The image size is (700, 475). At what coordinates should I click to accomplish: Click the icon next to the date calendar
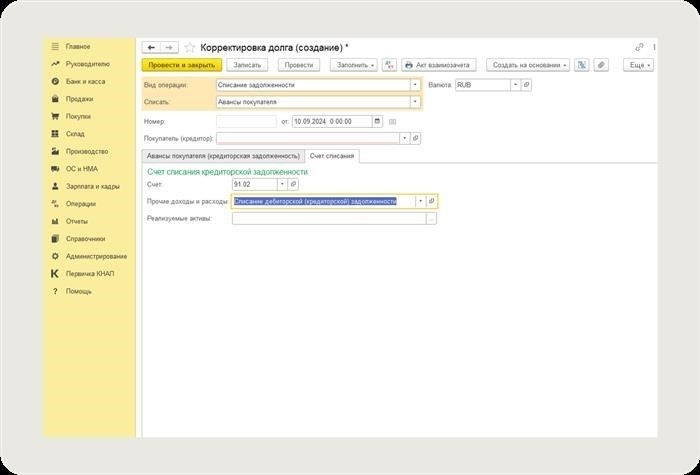[393, 121]
